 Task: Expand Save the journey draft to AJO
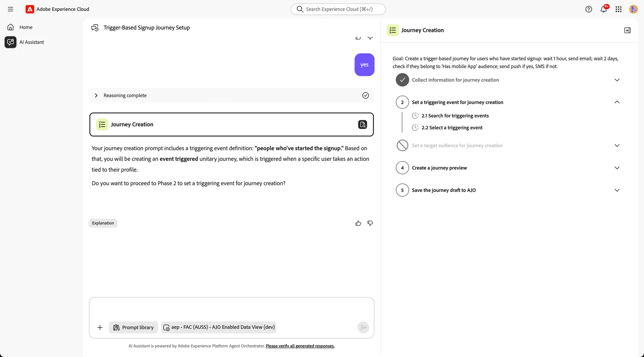click(x=617, y=190)
